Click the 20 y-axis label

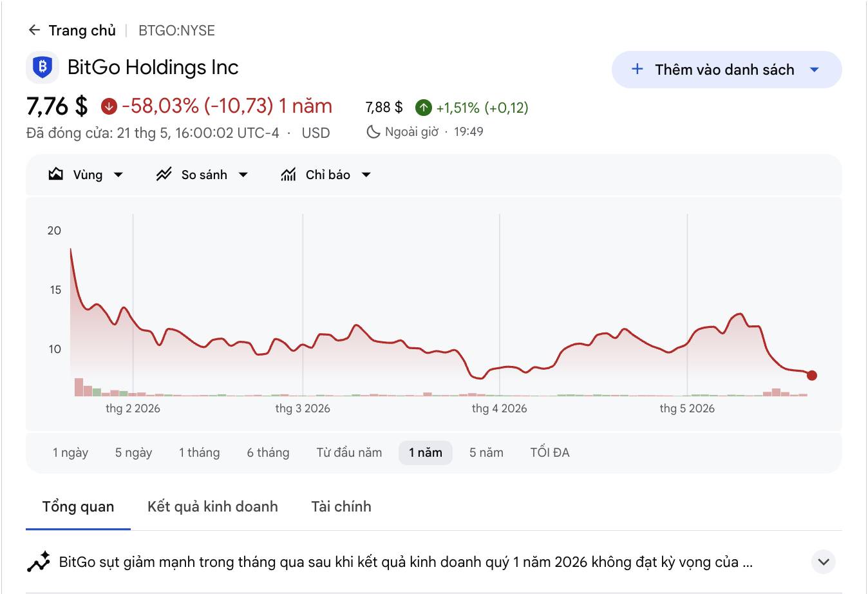point(54,231)
